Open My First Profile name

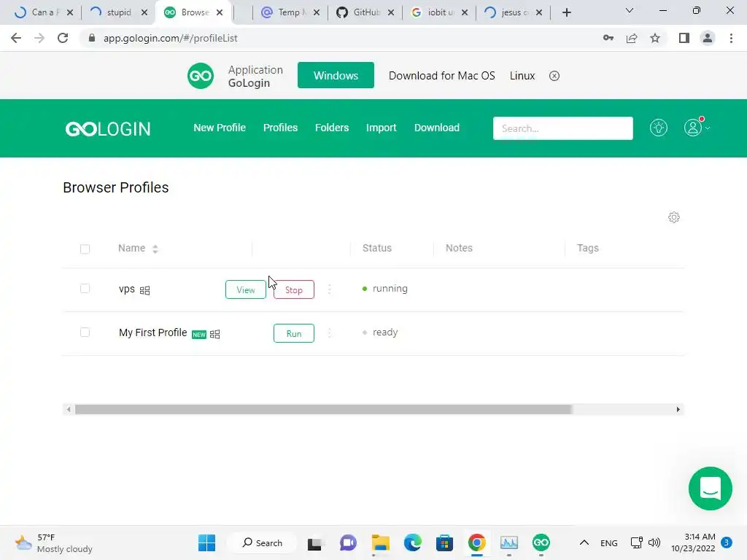coord(153,332)
